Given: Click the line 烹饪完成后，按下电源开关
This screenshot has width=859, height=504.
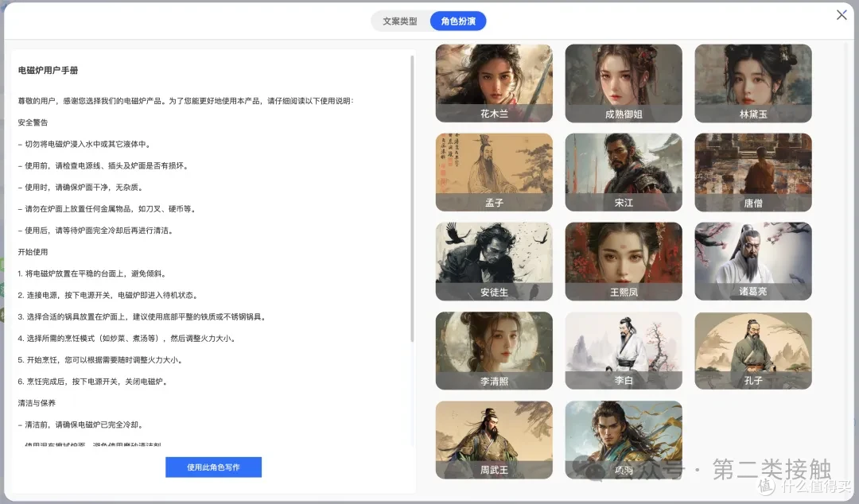Looking at the screenshot, I should [x=92, y=382].
